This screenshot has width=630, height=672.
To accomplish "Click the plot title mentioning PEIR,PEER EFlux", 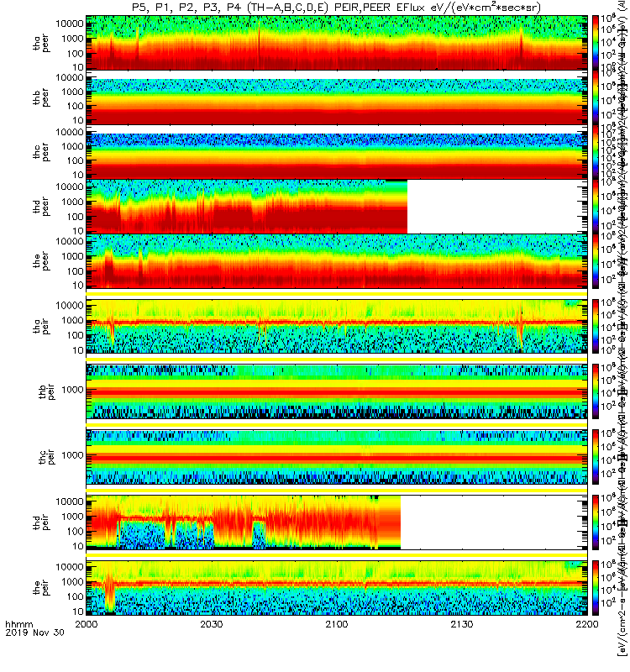I will point(336,8).
